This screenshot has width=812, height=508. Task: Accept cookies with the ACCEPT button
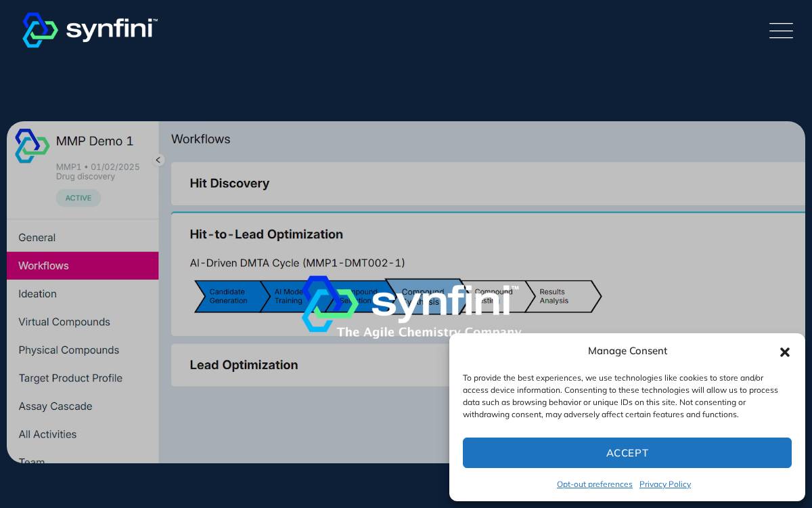pyautogui.click(x=627, y=452)
